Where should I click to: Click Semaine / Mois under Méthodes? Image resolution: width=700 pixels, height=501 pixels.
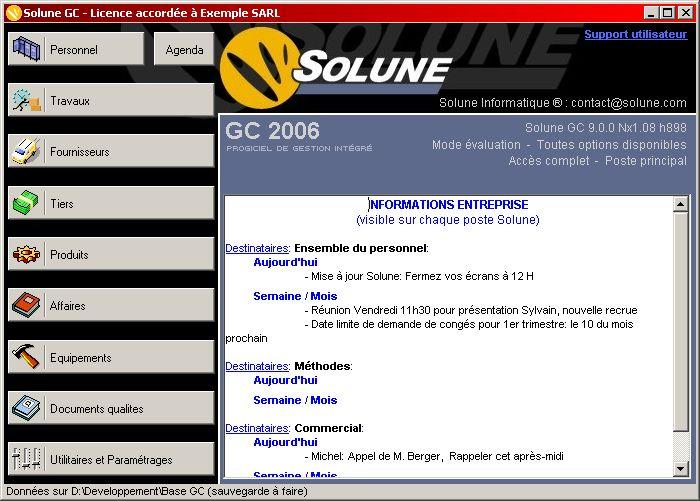295,400
